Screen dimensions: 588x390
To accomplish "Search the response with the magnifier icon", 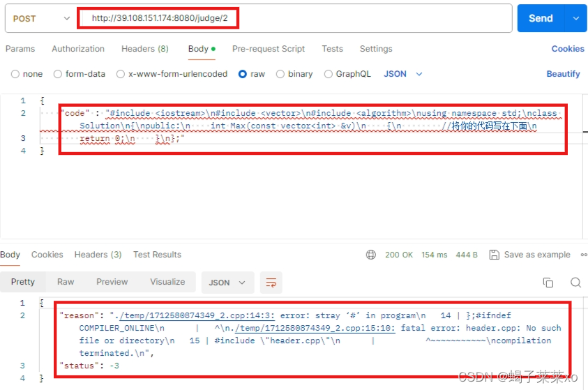I will coord(575,283).
